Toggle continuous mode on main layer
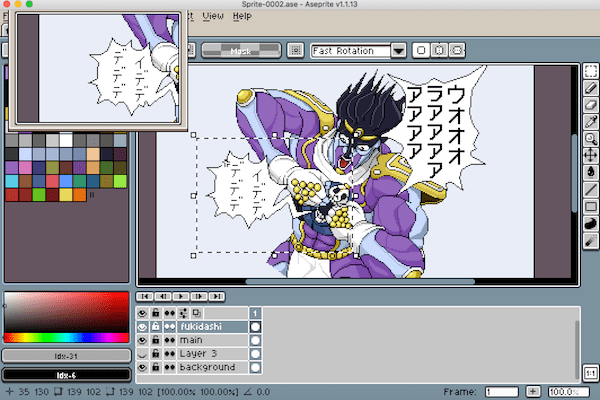Image resolution: width=600 pixels, height=400 pixels. coord(169,340)
